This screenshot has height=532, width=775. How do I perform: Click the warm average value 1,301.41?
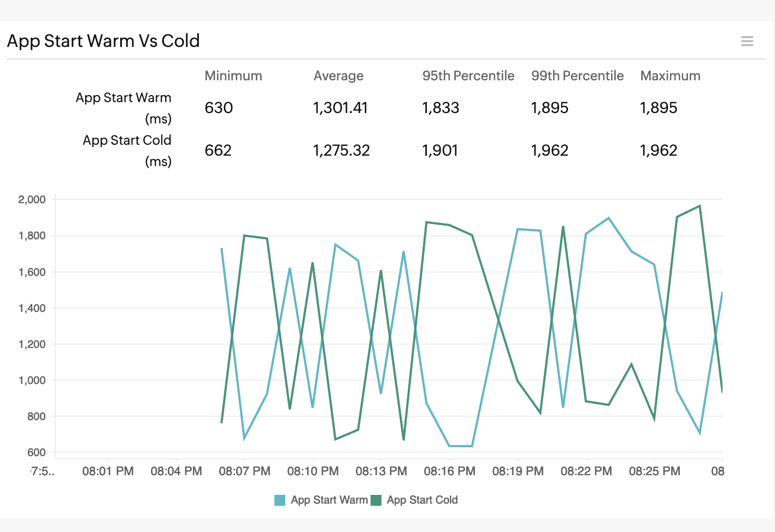pyautogui.click(x=341, y=108)
